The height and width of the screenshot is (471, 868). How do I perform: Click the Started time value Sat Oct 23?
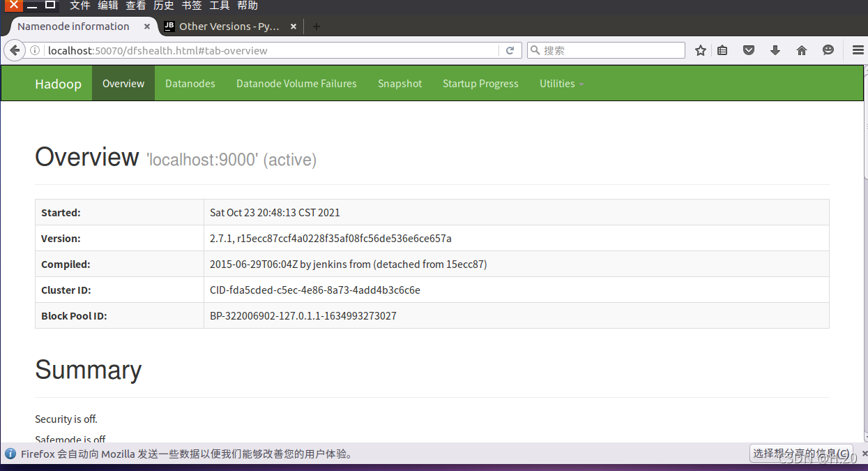275,212
